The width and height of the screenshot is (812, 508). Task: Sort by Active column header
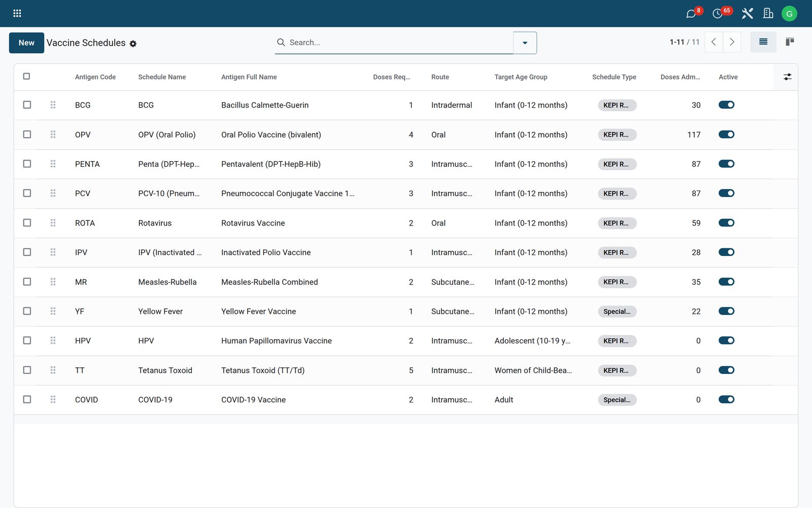(728, 77)
